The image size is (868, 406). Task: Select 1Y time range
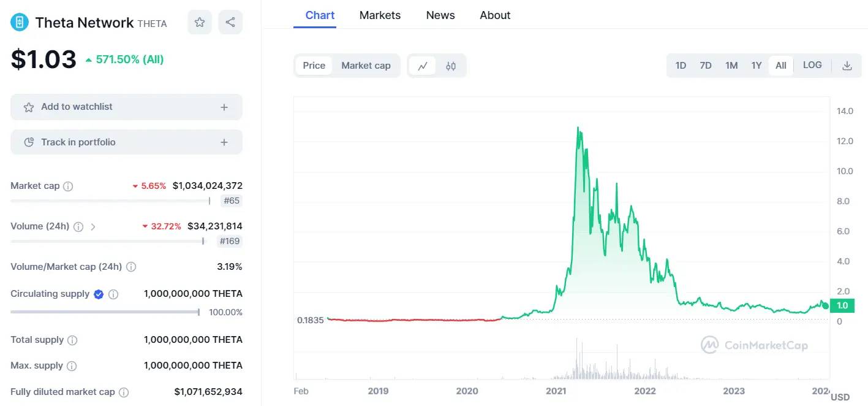(757, 66)
